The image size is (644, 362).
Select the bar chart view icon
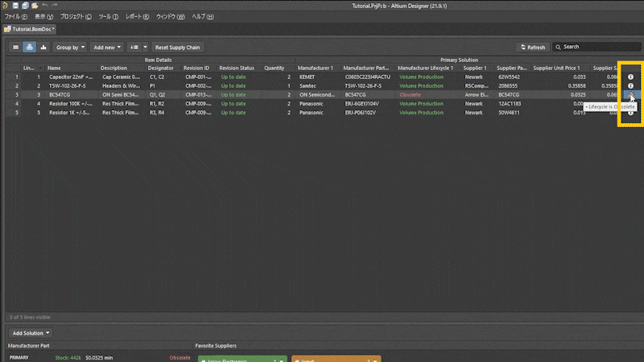43,47
